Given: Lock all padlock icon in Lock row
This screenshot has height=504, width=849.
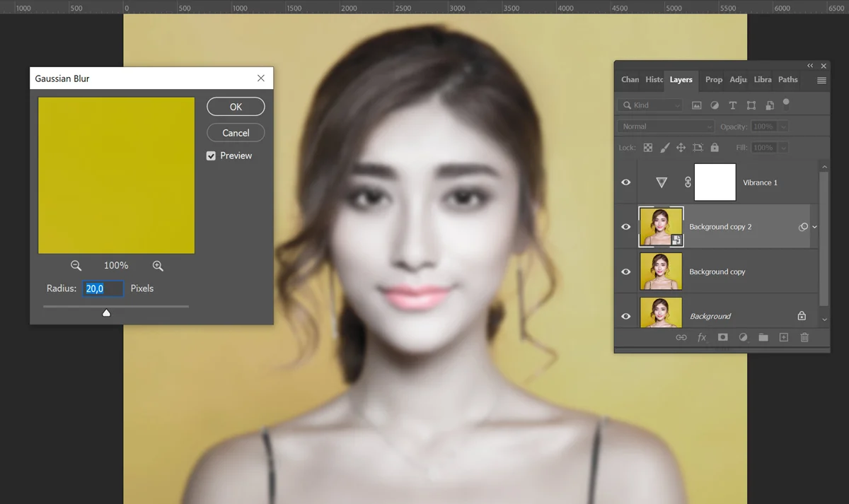Looking at the screenshot, I should click(715, 148).
